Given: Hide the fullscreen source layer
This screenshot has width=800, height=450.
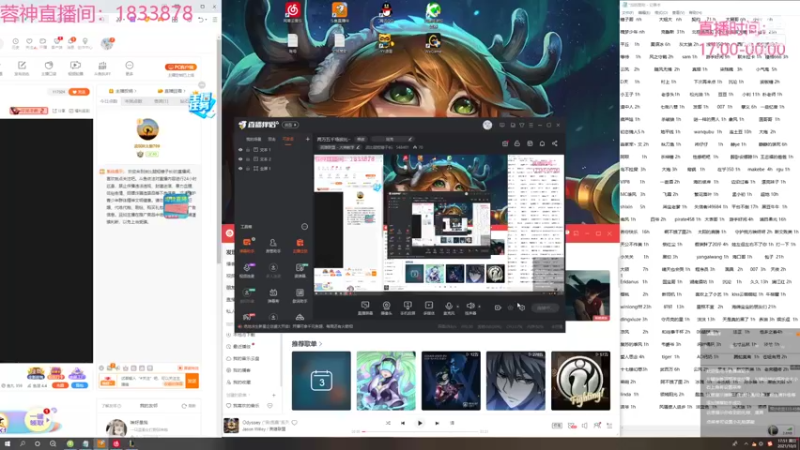Looking at the screenshot, I should tap(240, 168).
